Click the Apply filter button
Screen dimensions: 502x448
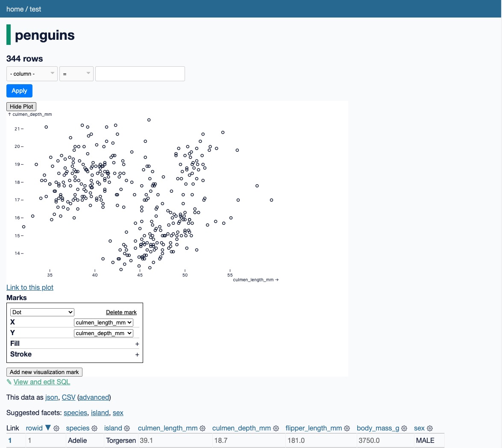tap(19, 91)
